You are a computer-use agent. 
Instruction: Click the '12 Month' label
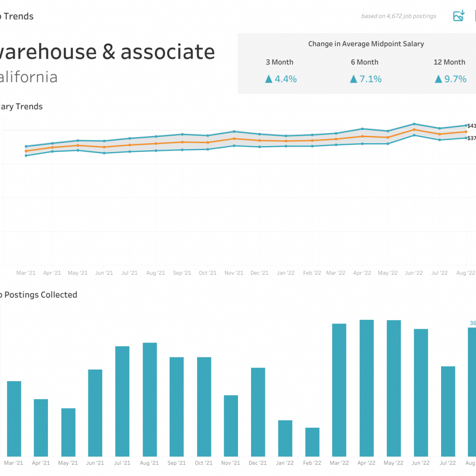450,62
